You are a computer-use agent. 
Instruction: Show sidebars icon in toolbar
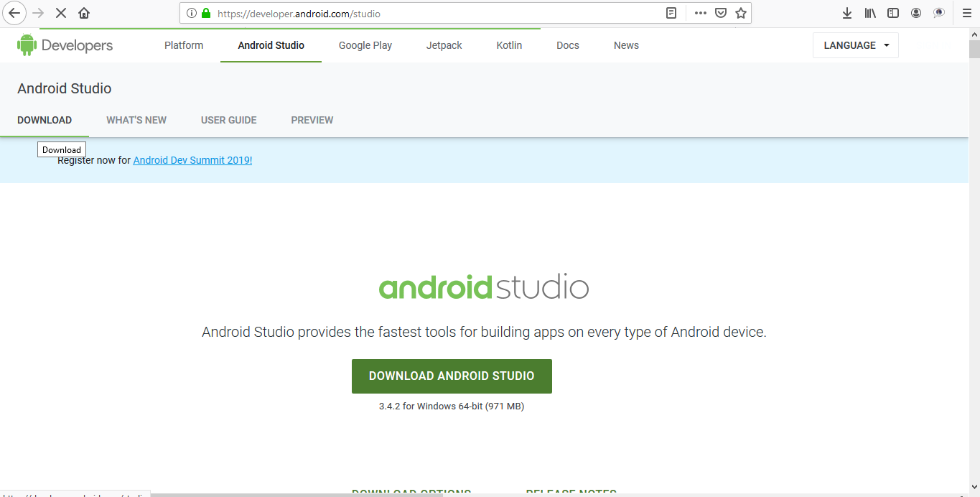point(893,13)
